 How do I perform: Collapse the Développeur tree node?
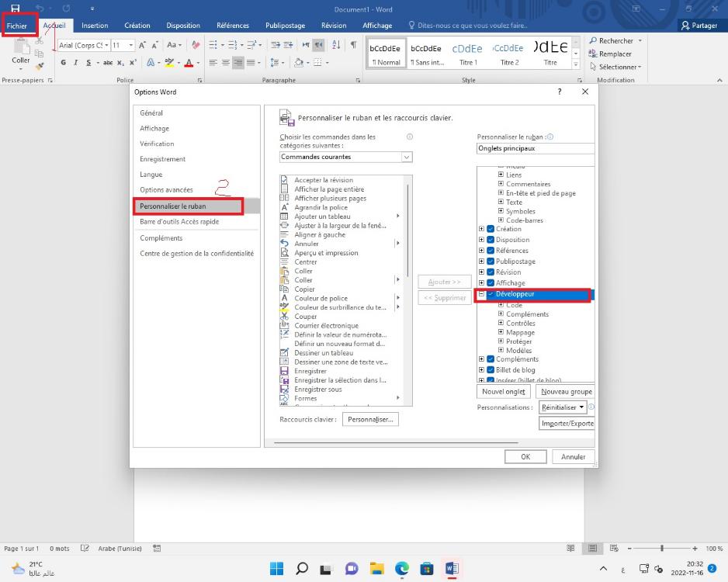481,294
